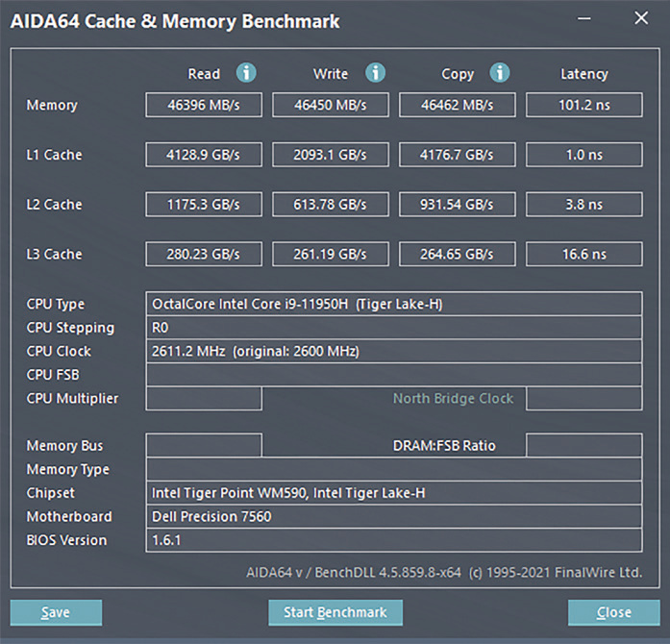Click the CPU Clock value field
The image size is (670, 644).
point(393,351)
